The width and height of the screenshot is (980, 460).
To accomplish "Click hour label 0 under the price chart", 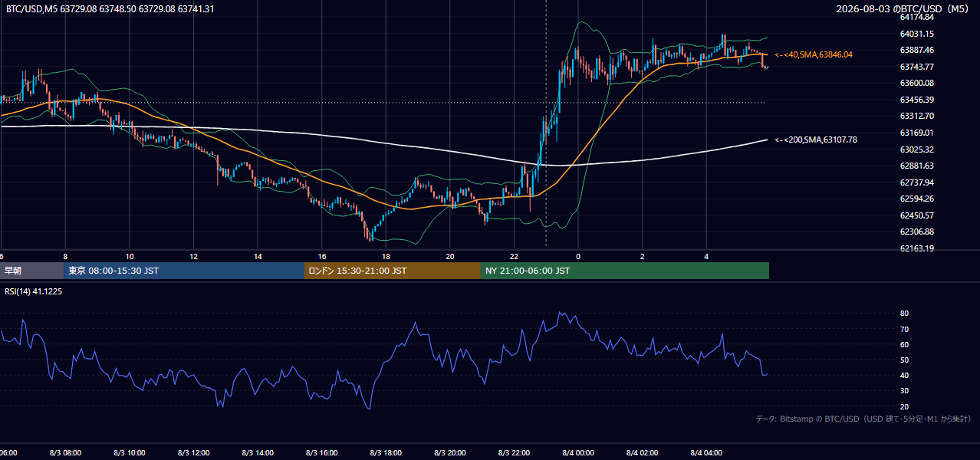I will (x=578, y=257).
